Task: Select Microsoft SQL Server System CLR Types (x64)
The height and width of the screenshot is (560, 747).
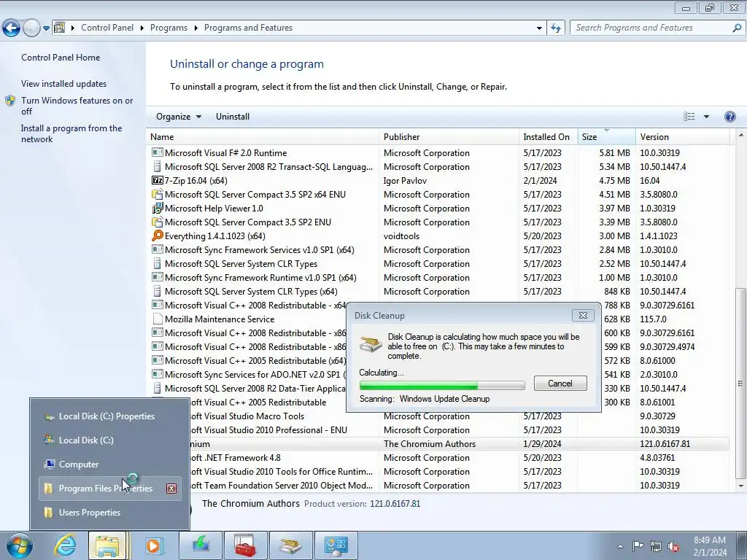Action: coord(438,292)
